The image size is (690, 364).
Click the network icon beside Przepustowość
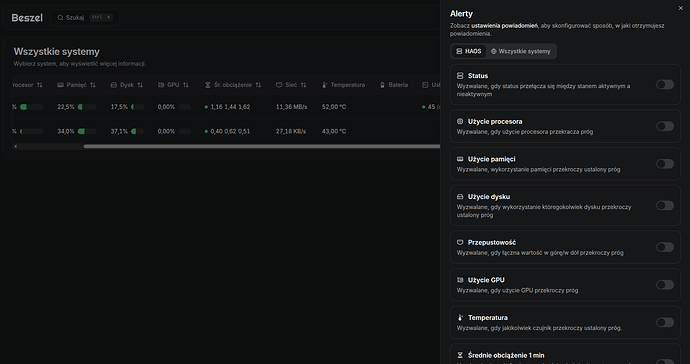460,242
